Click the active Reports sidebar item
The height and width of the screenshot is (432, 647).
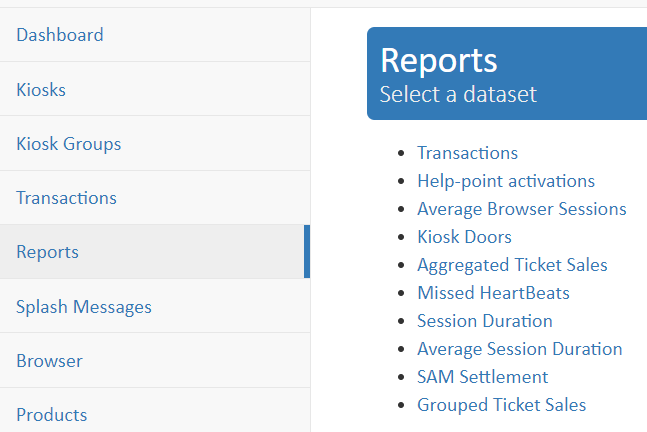(x=155, y=252)
